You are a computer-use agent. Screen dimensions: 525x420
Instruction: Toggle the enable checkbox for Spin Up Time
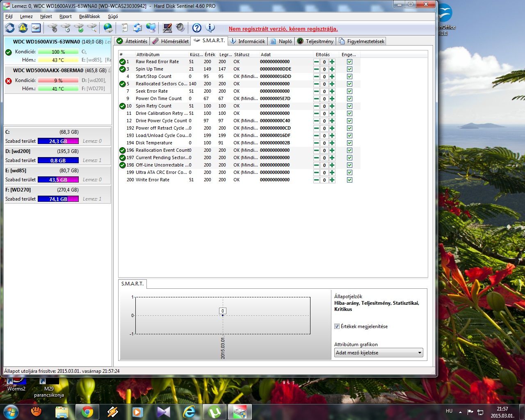click(x=349, y=69)
